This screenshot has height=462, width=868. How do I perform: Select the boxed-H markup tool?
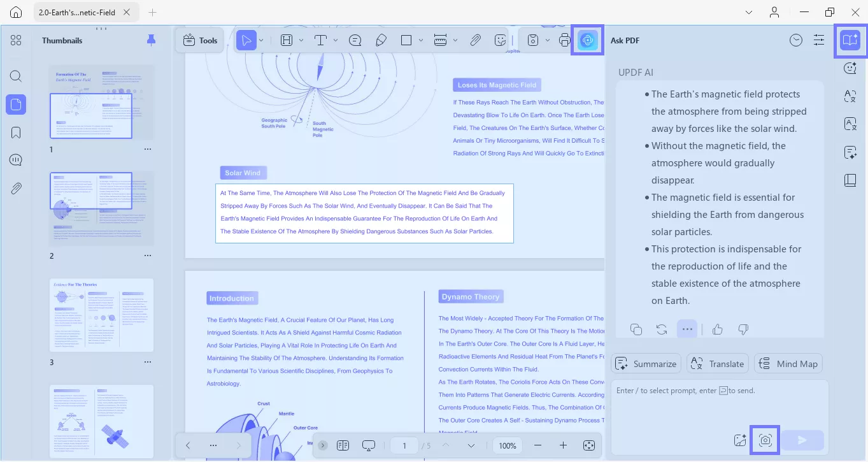pyautogui.click(x=287, y=40)
